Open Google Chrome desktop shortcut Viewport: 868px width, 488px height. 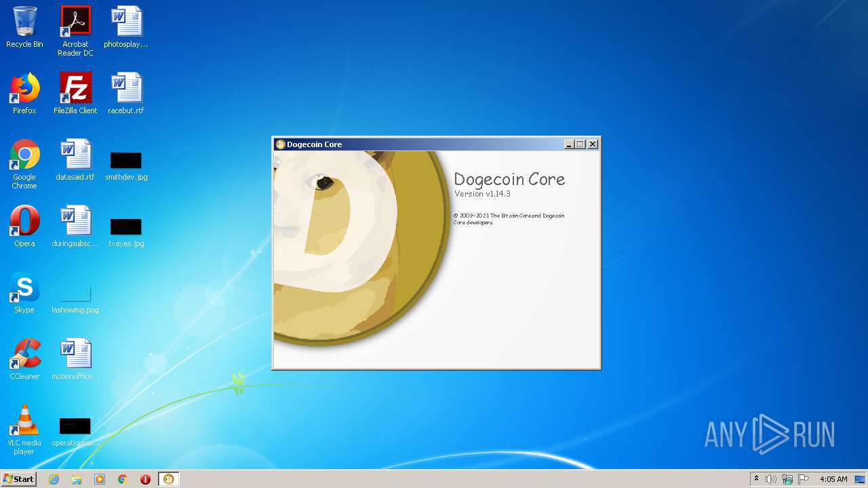click(24, 164)
